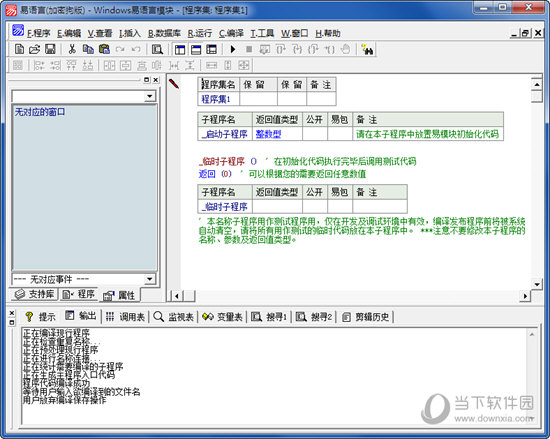
Task: Click the Paste clipboard icon
Action: [x=104, y=49]
